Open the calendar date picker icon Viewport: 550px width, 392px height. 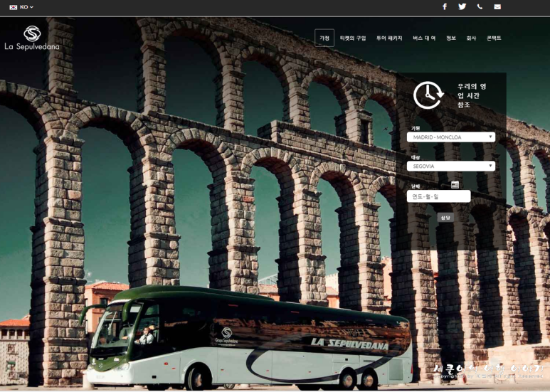point(455,184)
